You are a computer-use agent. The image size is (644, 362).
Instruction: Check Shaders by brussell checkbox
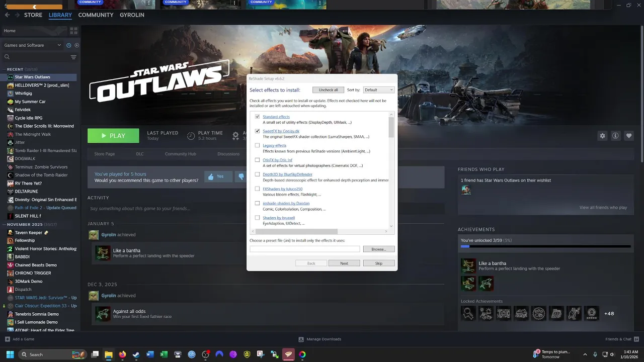point(257,218)
